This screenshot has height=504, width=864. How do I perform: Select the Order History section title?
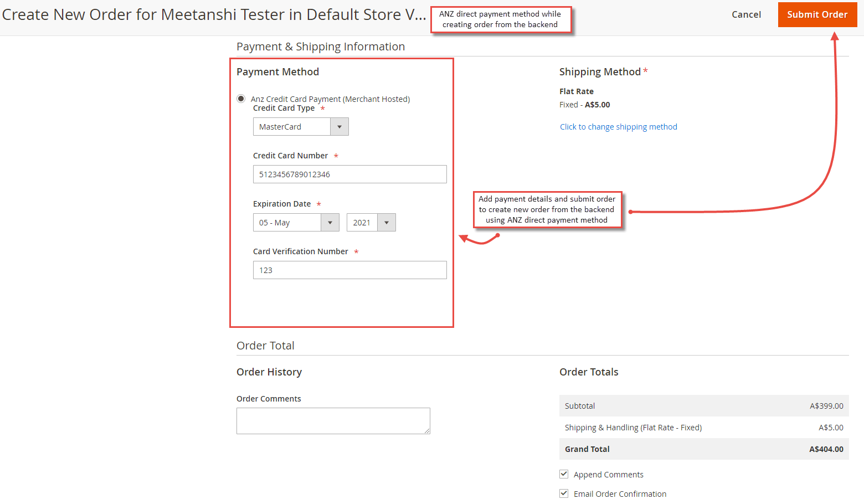point(269,372)
